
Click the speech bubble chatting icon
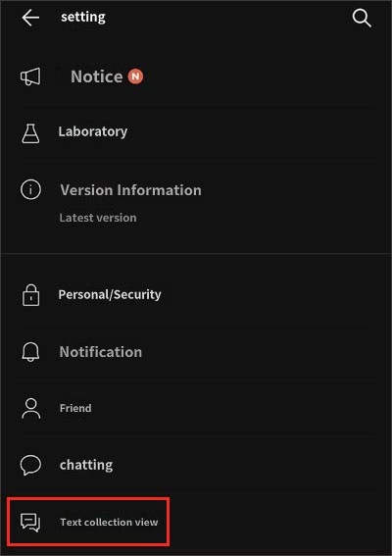pos(30,465)
